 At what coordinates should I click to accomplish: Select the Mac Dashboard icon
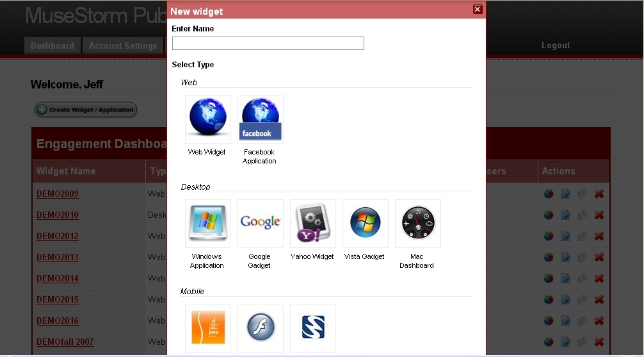coord(418,224)
